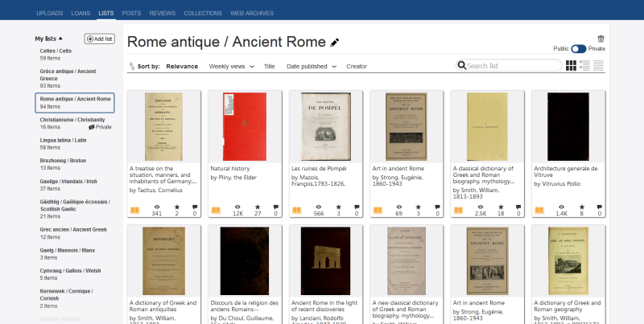Click views eye icon on Natural history

(x=237, y=207)
